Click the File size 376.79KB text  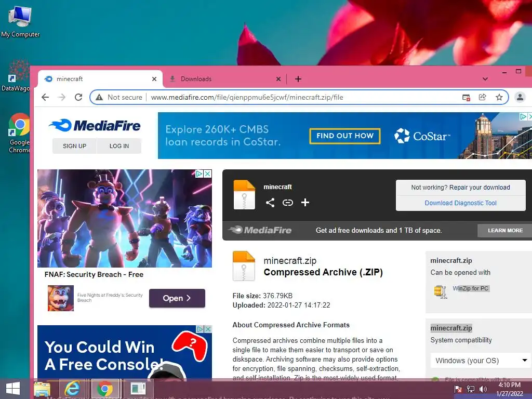click(262, 296)
